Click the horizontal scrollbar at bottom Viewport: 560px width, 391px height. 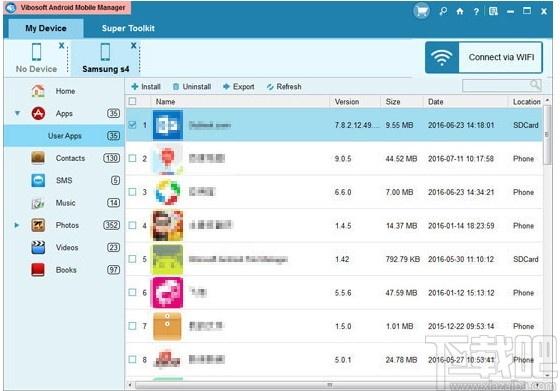click(330, 385)
